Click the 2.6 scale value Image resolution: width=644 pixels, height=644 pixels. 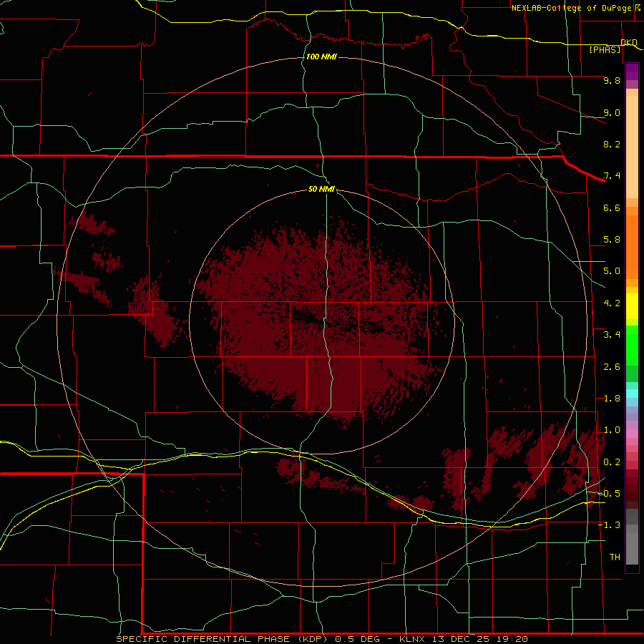pyautogui.click(x=612, y=367)
